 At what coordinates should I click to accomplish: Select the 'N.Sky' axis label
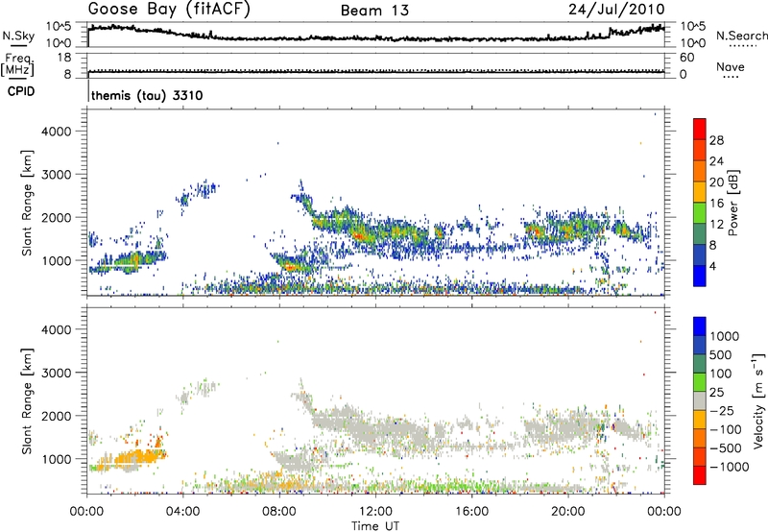[18, 36]
